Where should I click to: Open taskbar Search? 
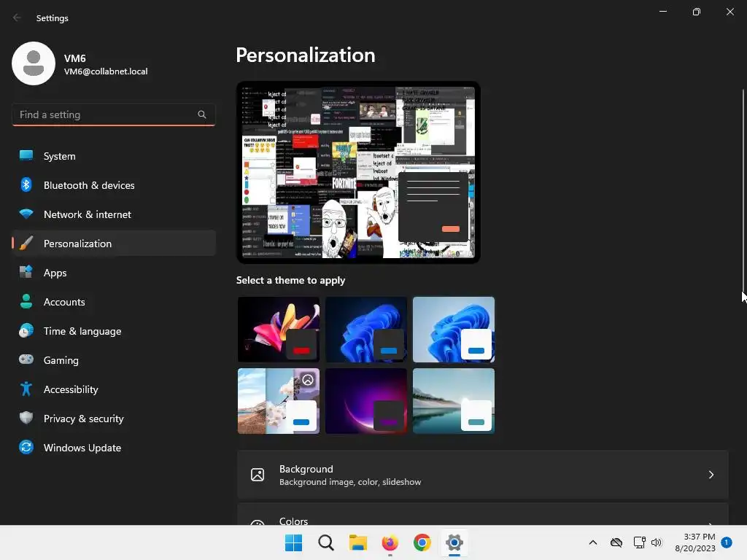pos(326,542)
